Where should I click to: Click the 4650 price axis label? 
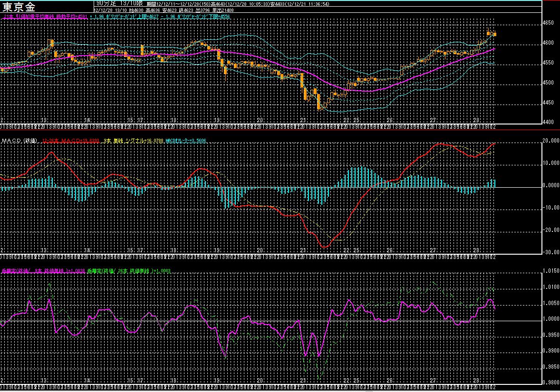tap(548, 23)
